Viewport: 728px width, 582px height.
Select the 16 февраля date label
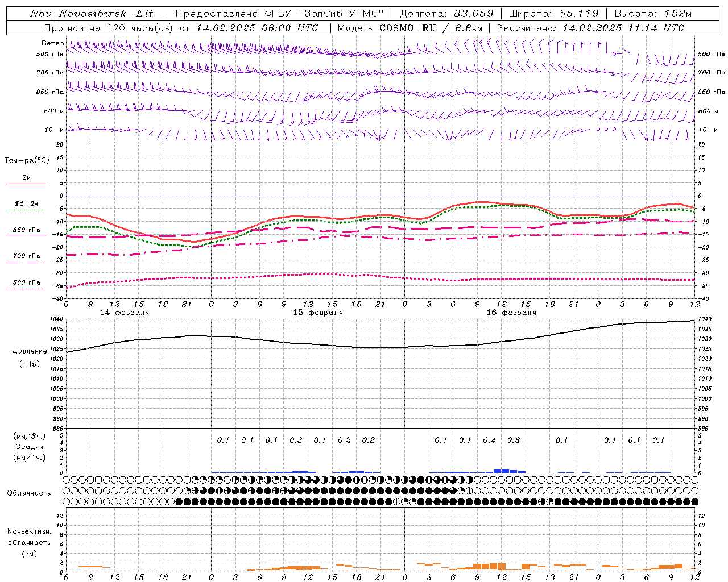(511, 313)
